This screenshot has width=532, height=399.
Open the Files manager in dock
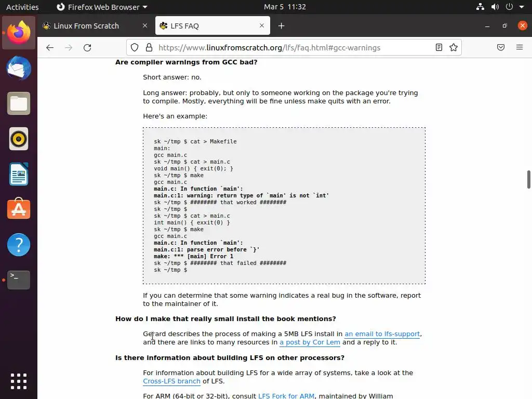coord(19,103)
